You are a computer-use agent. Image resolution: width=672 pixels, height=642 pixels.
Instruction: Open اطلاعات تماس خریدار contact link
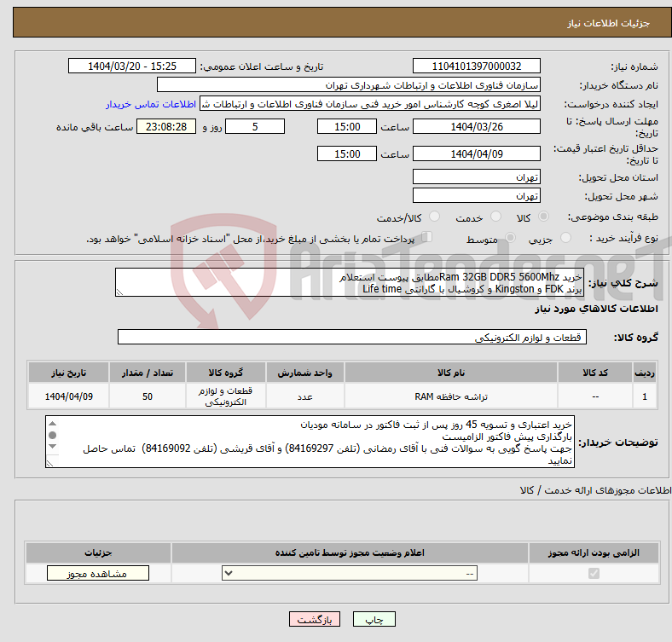151,104
